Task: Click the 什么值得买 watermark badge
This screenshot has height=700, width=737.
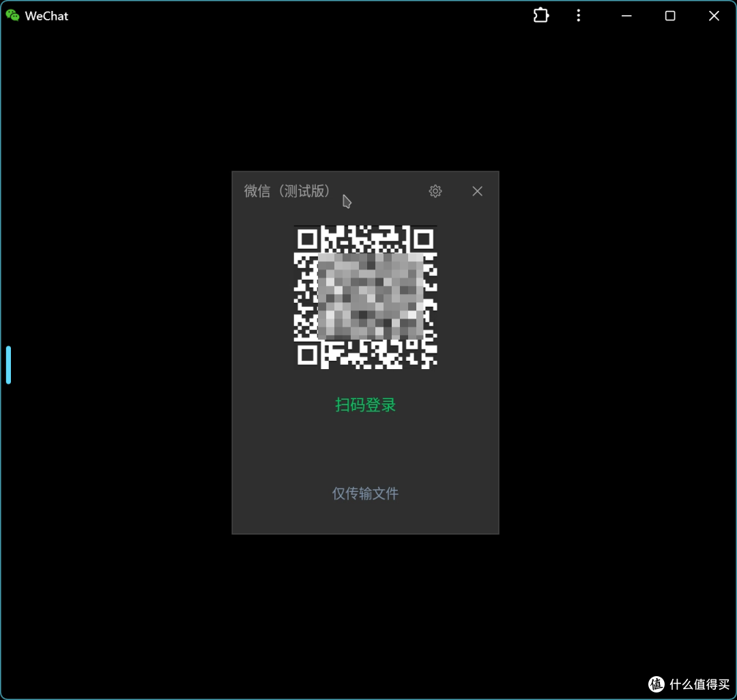Action: point(689,684)
